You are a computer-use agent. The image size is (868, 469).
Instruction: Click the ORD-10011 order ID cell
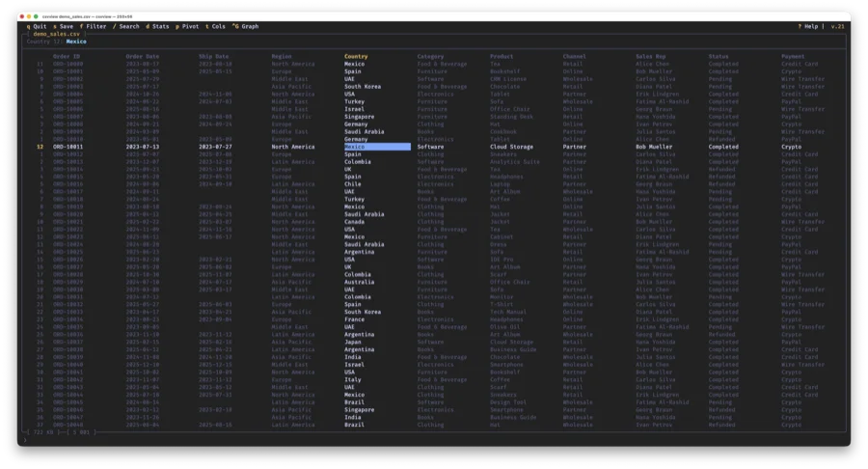[x=68, y=147]
